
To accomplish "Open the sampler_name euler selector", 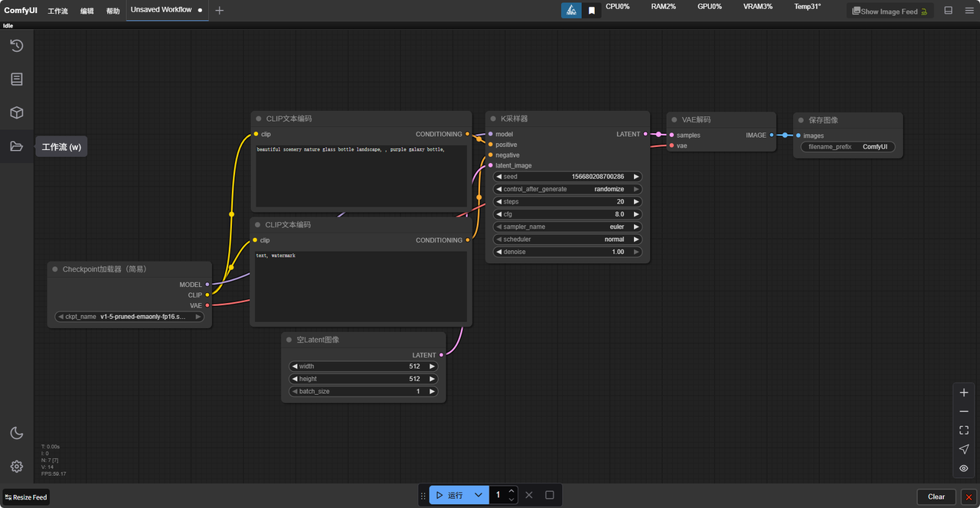I will (x=567, y=226).
